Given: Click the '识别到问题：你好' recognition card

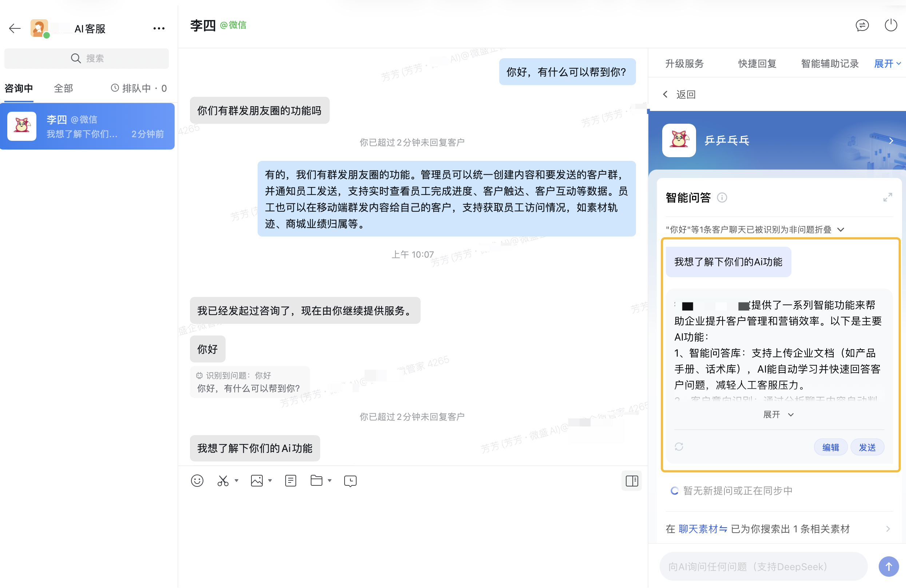Looking at the screenshot, I should [250, 382].
